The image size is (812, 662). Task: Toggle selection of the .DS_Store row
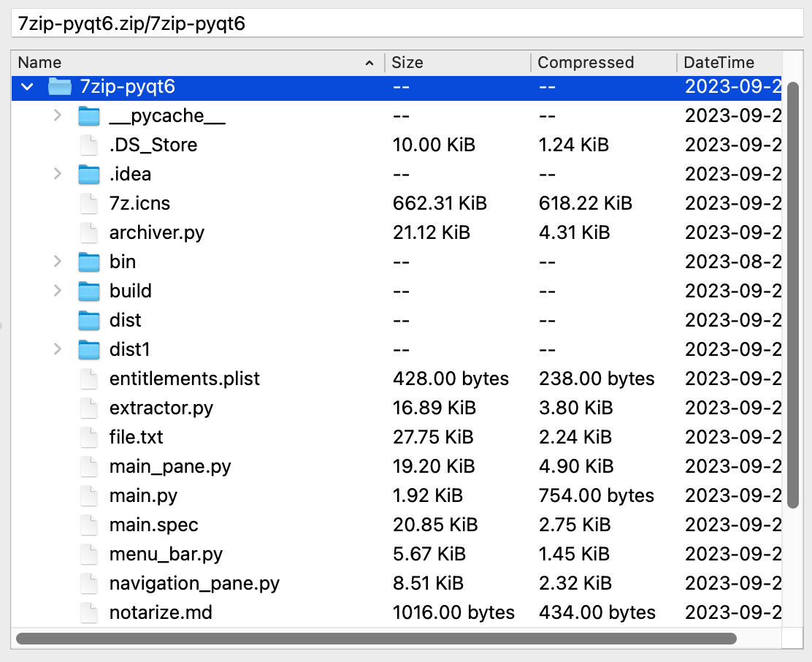coord(153,145)
